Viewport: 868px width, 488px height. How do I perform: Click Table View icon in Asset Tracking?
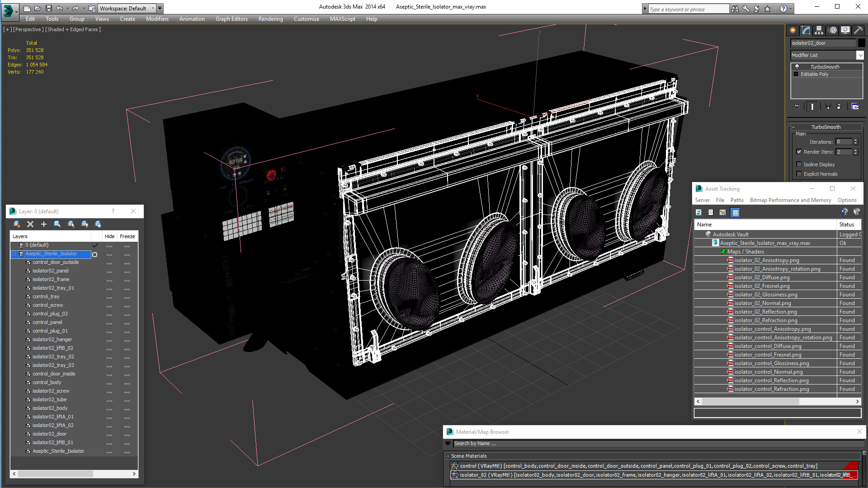click(x=736, y=212)
